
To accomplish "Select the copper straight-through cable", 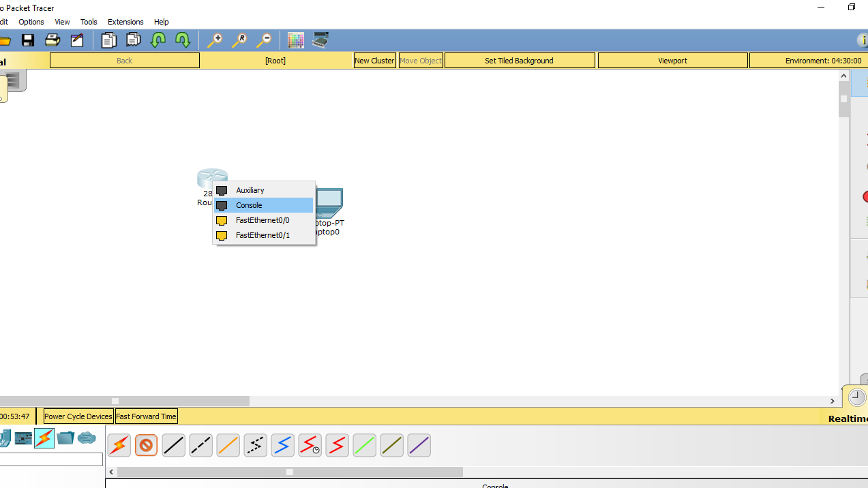I will (x=173, y=445).
